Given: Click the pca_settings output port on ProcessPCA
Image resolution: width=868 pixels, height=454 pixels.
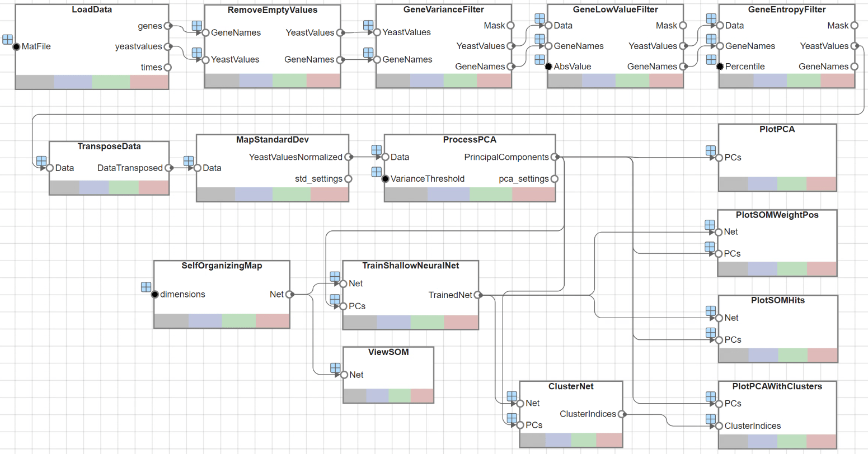Looking at the screenshot, I should point(554,179).
